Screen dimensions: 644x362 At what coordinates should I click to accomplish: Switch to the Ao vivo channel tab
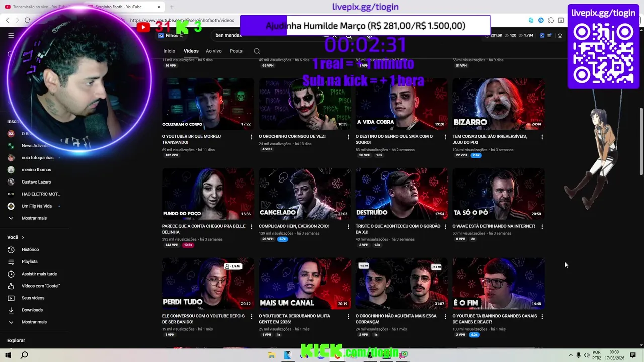tap(214, 51)
